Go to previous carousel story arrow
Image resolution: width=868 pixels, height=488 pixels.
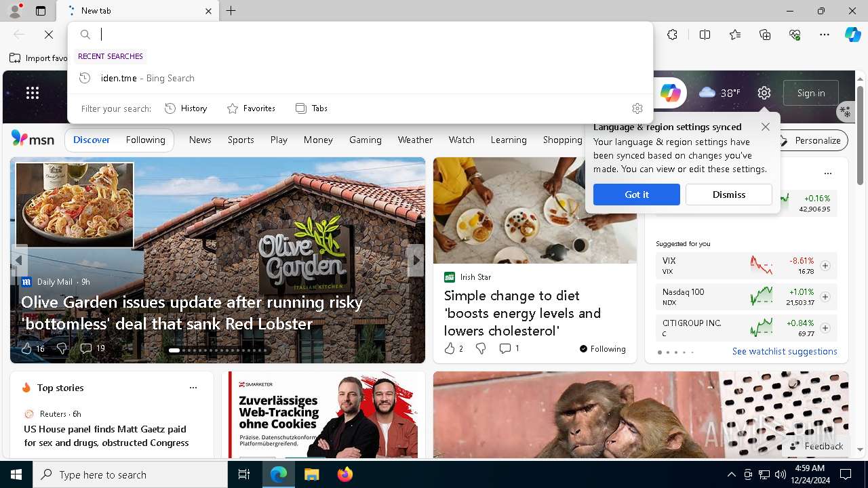point(19,260)
